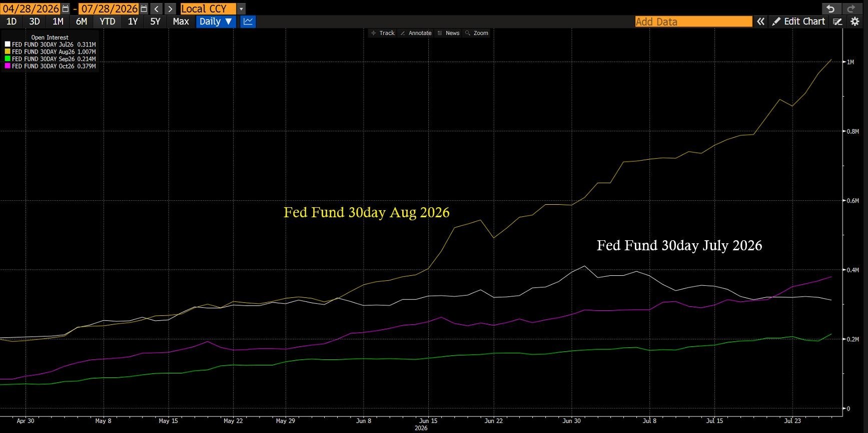Choose the 1Y range
Viewport: 868px width, 433px height.
click(x=133, y=22)
